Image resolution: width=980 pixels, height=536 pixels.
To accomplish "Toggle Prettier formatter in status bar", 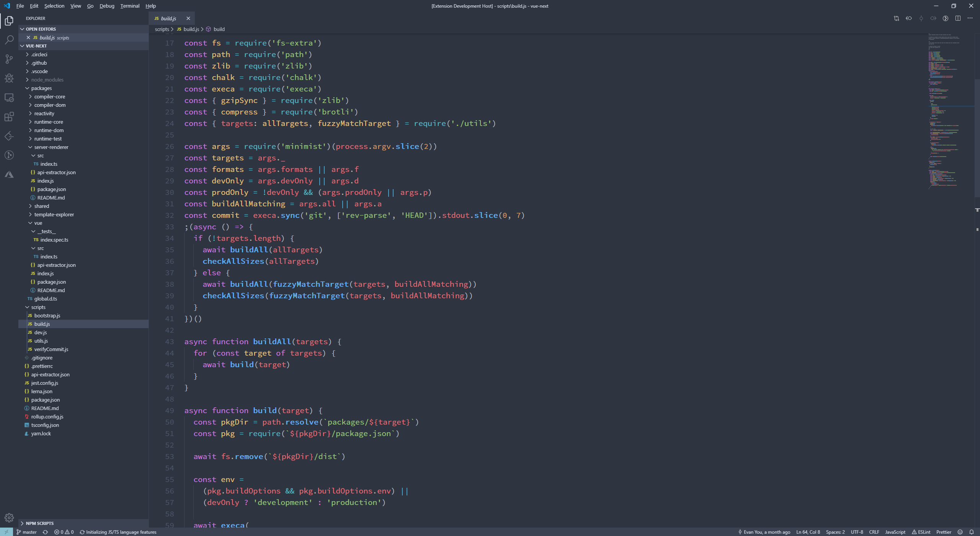I will (x=944, y=532).
